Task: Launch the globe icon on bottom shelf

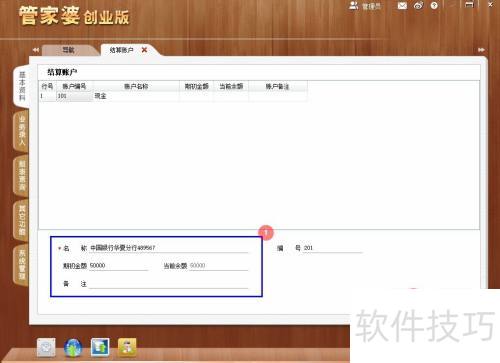Action: pyautogui.click(x=73, y=348)
